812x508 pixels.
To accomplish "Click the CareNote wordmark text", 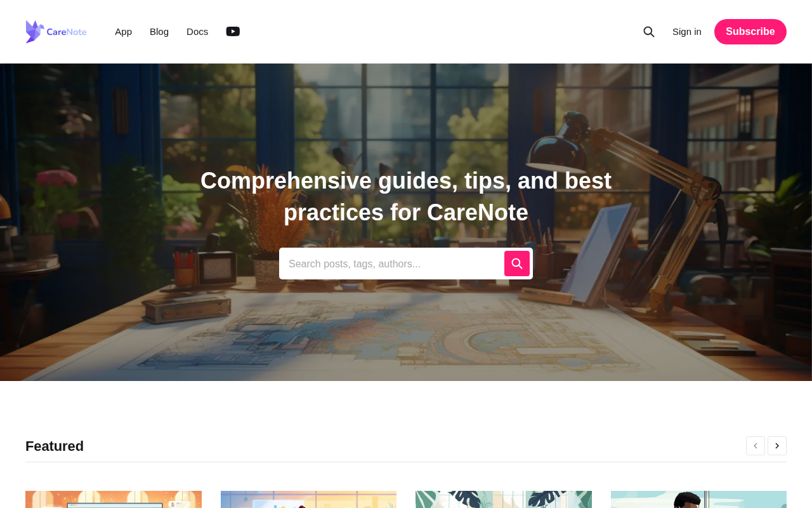I will pyautogui.click(x=67, y=32).
